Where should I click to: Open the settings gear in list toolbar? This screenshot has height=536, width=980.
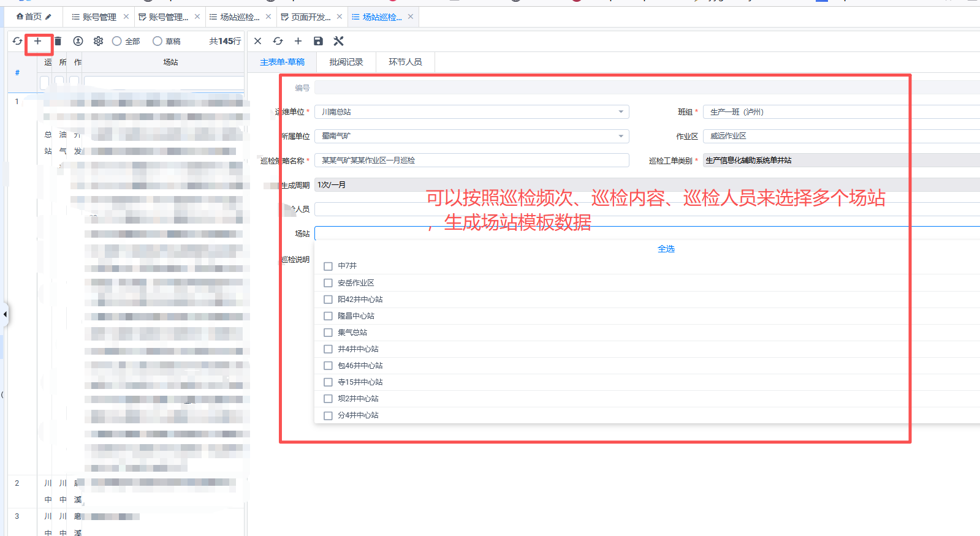(x=98, y=41)
